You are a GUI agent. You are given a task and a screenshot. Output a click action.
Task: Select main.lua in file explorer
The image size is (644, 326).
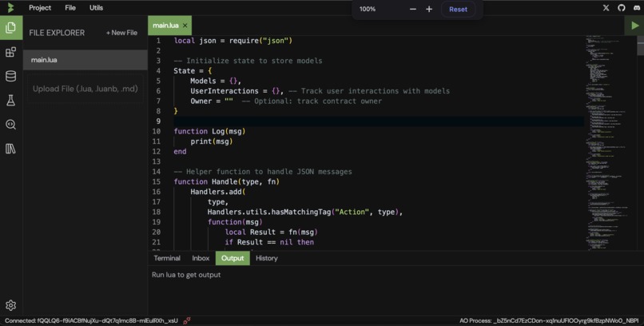click(x=85, y=60)
